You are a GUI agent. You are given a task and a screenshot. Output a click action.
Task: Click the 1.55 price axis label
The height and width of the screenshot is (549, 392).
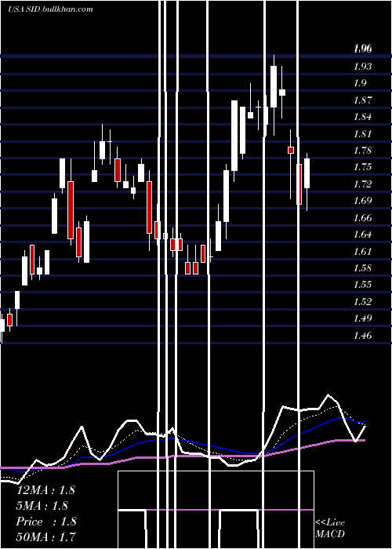362,285
